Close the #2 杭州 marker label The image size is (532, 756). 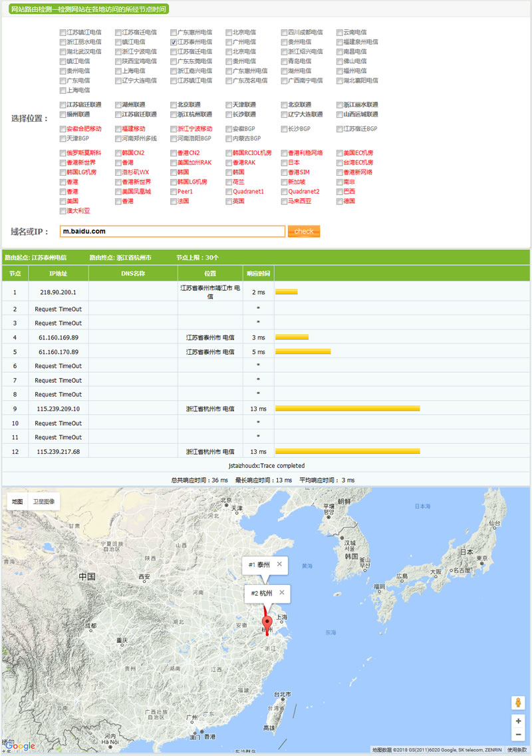pyautogui.click(x=282, y=593)
